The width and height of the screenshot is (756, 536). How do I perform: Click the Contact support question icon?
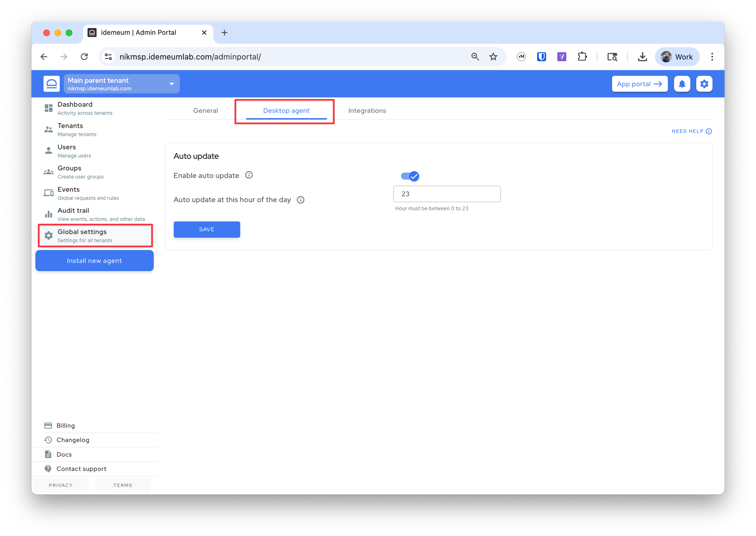[48, 469]
